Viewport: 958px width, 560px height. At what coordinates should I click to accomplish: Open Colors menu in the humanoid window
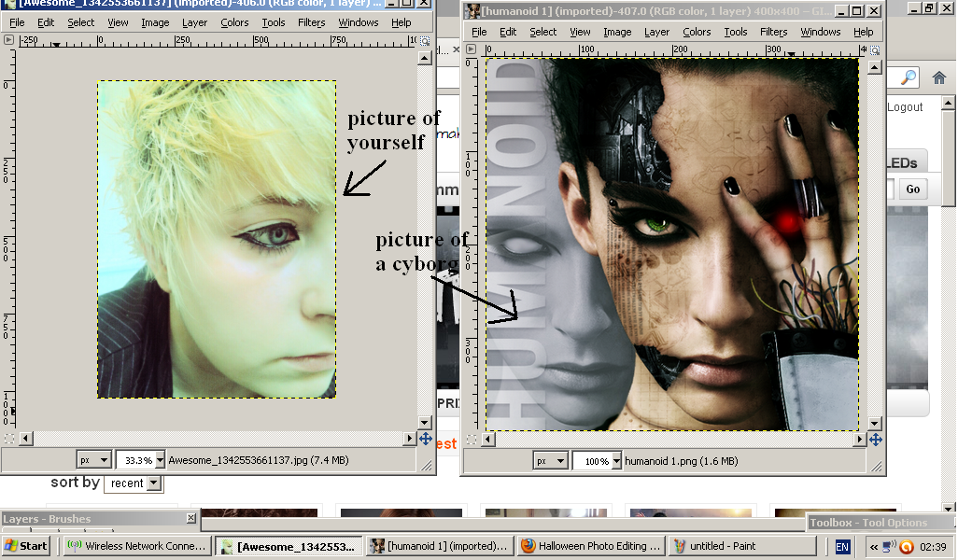[x=697, y=32]
